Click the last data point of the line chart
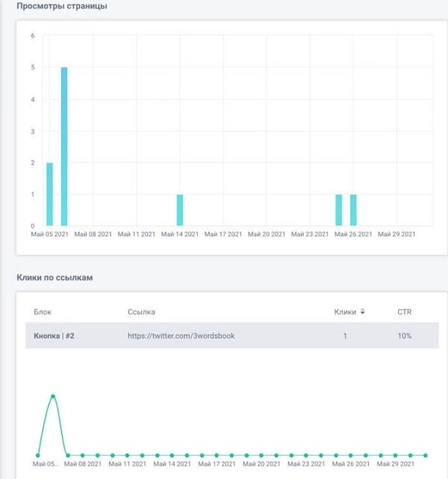Screen dimensions: 448x479 [x=426, y=454]
